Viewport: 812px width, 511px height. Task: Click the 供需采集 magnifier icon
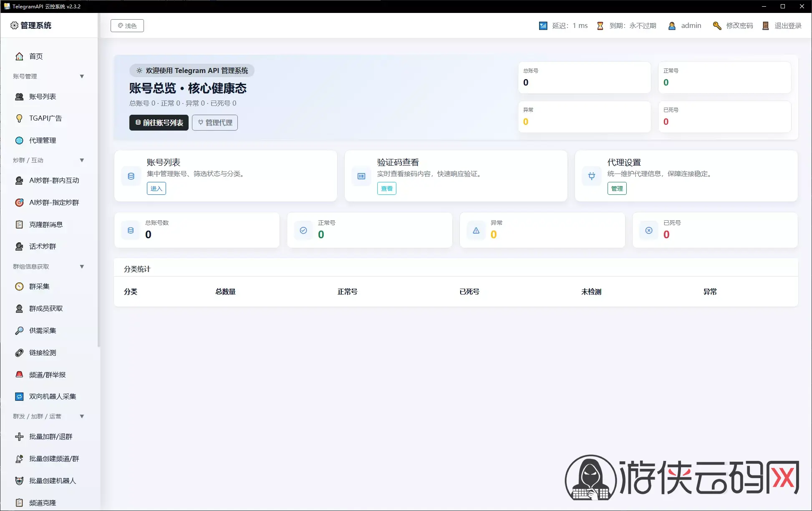(x=19, y=331)
